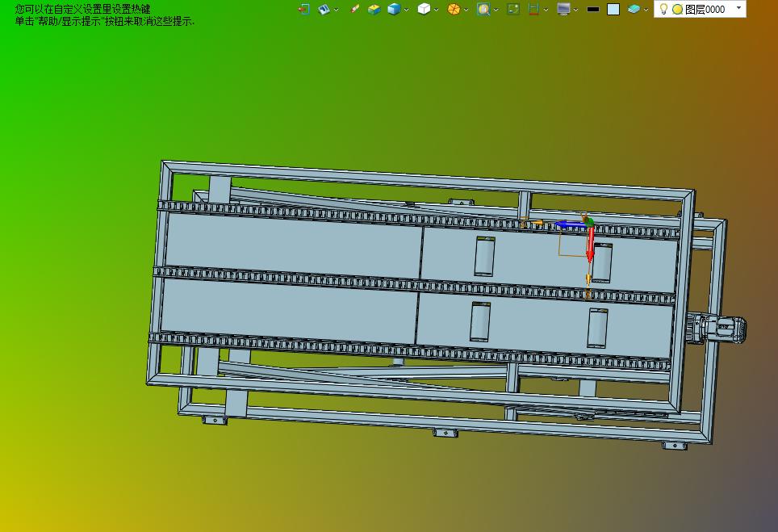The height and width of the screenshot is (532, 778).
Task: Click the exit/door icon in view toolbar
Action: point(303,9)
